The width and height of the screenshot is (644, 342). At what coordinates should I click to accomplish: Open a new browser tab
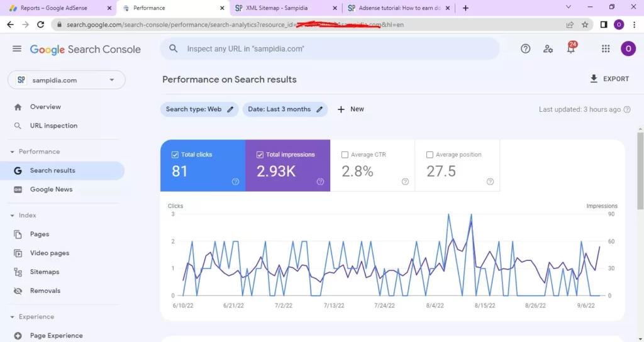point(465,8)
